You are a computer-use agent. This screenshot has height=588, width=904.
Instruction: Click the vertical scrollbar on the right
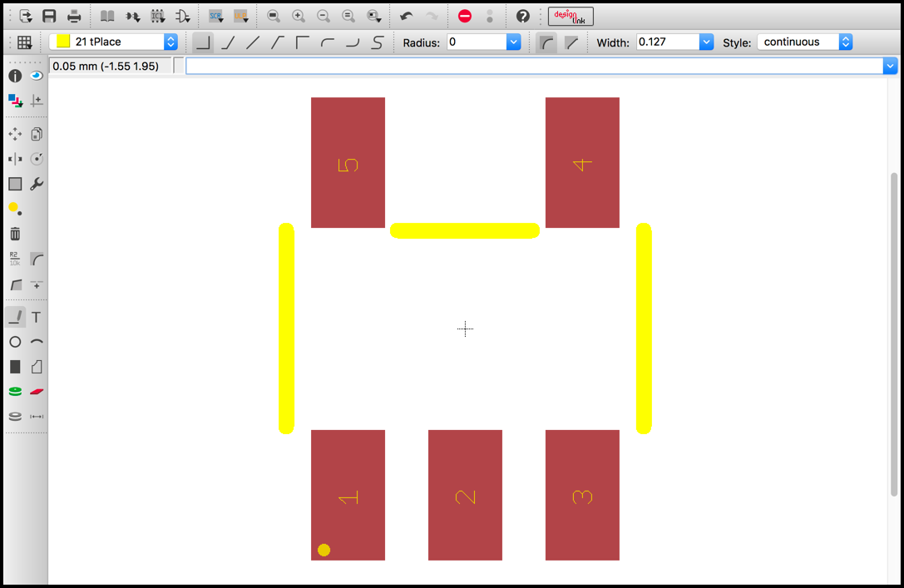(x=894, y=334)
